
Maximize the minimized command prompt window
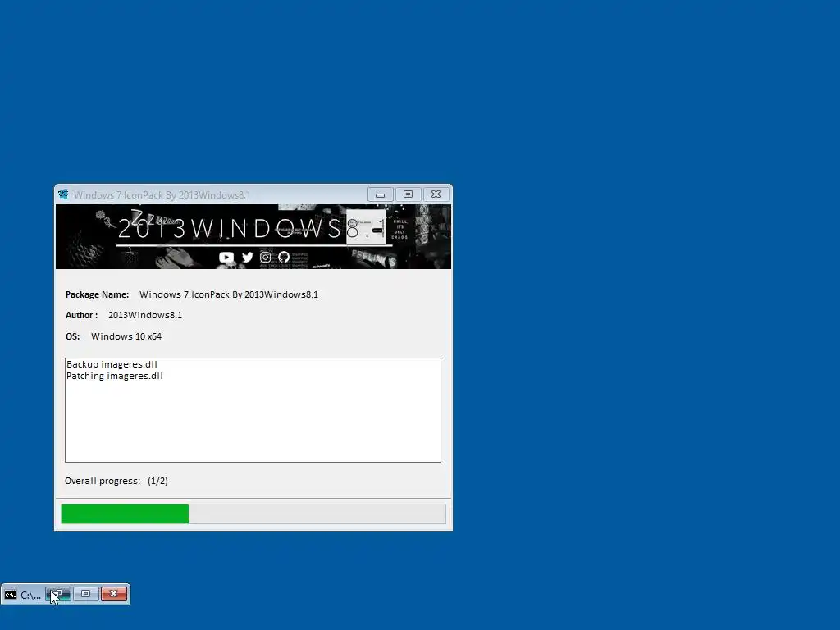pos(85,594)
